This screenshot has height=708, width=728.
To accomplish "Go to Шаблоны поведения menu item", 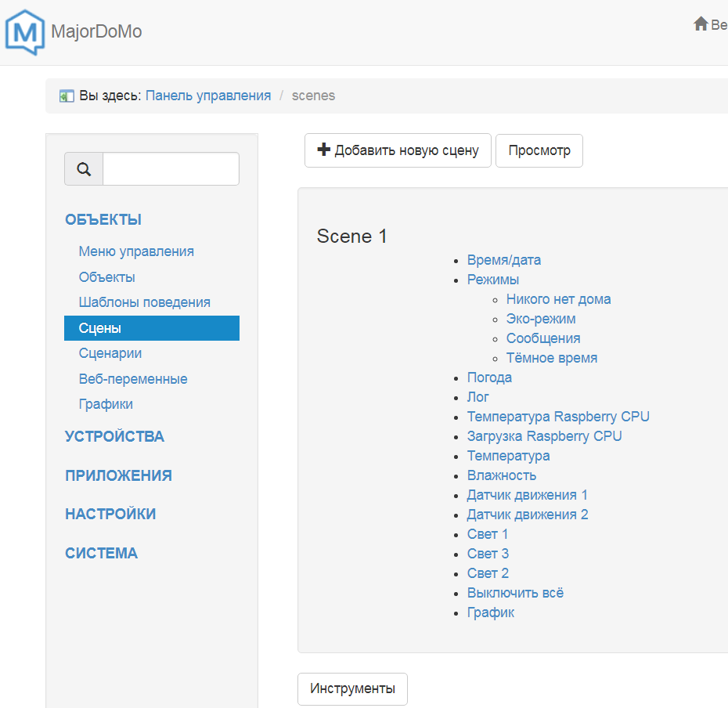I will pyautogui.click(x=144, y=302).
